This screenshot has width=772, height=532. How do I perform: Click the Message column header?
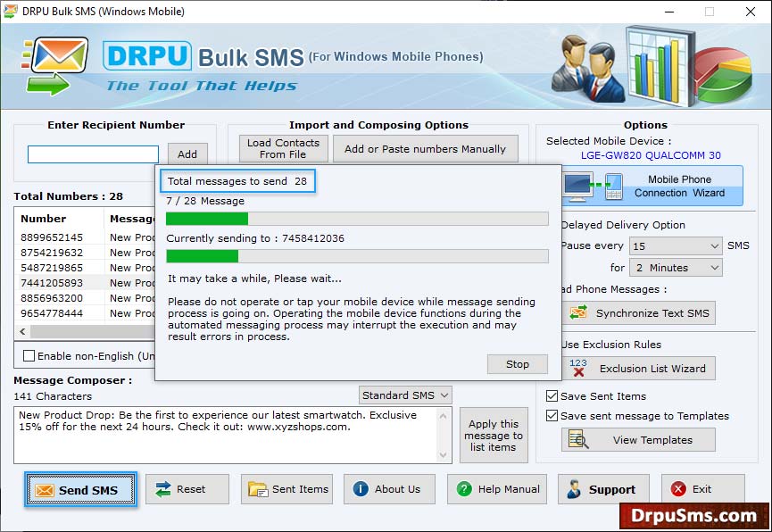(x=130, y=219)
